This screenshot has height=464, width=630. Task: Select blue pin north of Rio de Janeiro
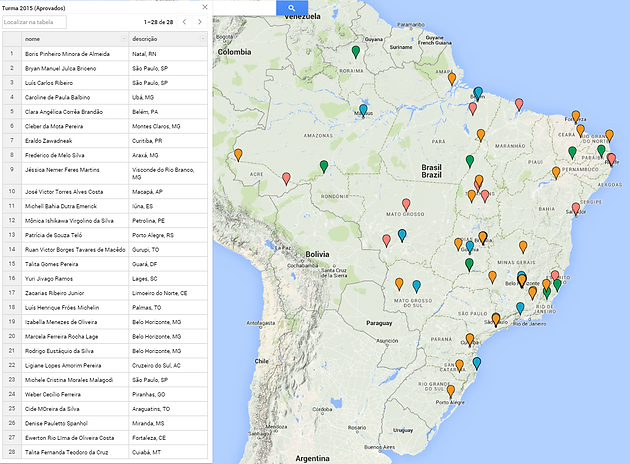click(520, 309)
